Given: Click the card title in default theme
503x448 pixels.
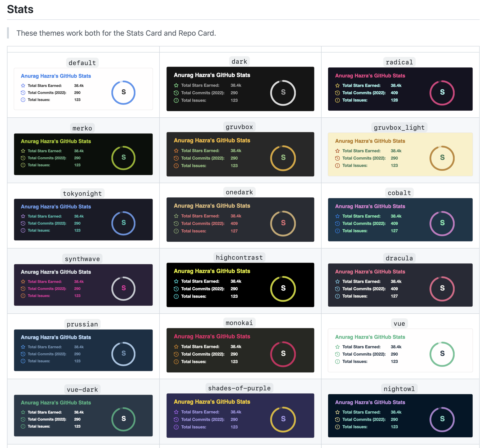Looking at the screenshot, I should pyautogui.click(x=56, y=76).
